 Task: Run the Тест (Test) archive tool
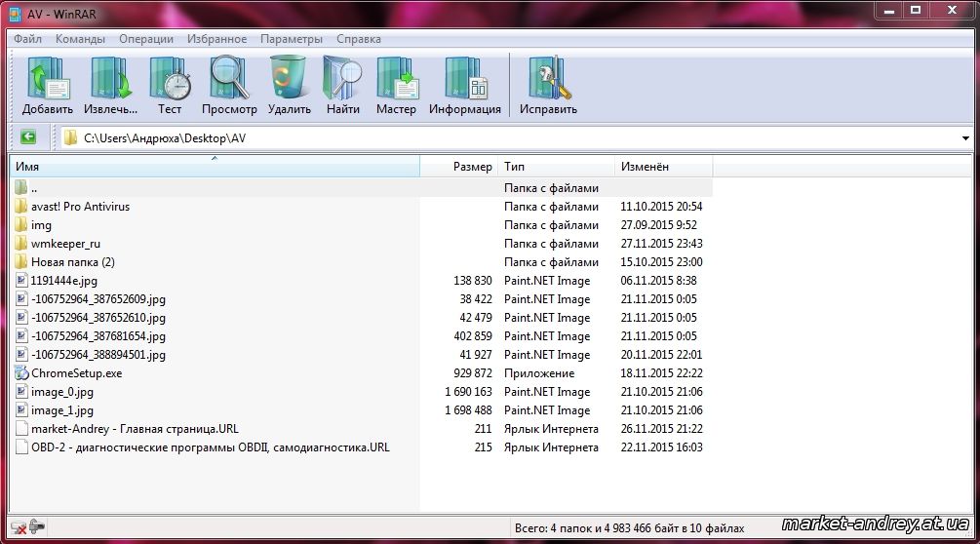pyautogui.click(x=170, y=85)
